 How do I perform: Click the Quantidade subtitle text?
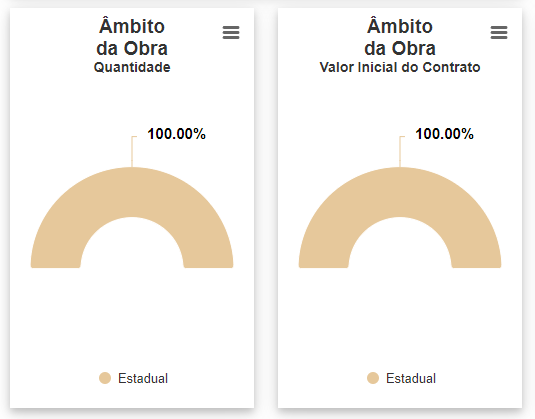click(x=132, y=67)
